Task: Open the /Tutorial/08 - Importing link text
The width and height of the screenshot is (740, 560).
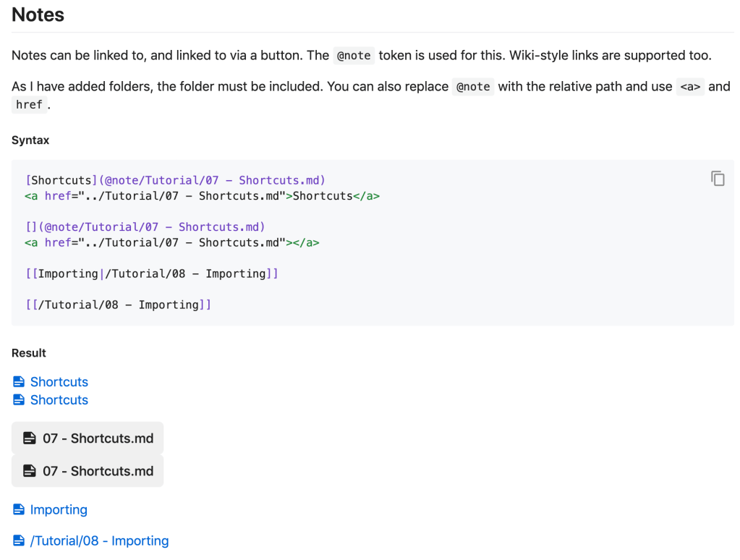Action: coord(99,541)
